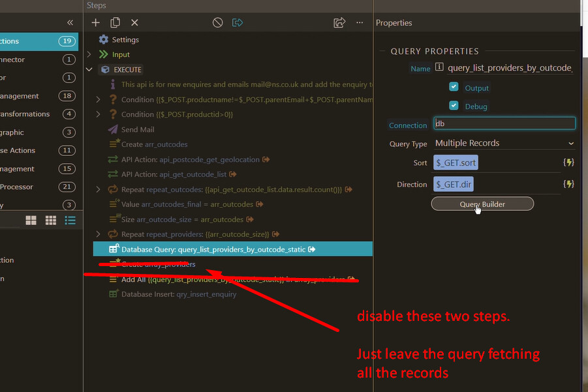
Task: Disable the selected step with the prohibit icon
Action: tap(217, 23)
